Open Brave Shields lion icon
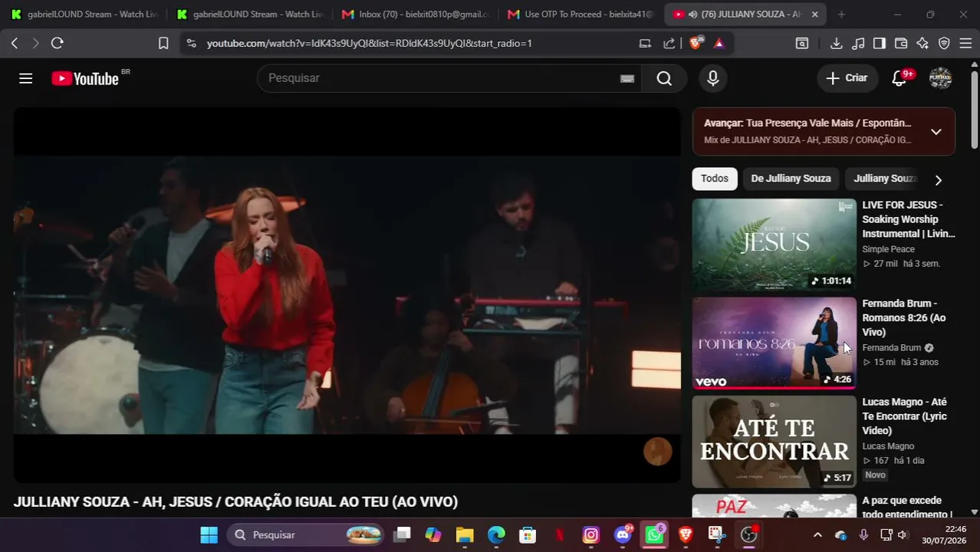Image resolution: width=980 pixels, height=552 pixels. [x=696, y=43]
